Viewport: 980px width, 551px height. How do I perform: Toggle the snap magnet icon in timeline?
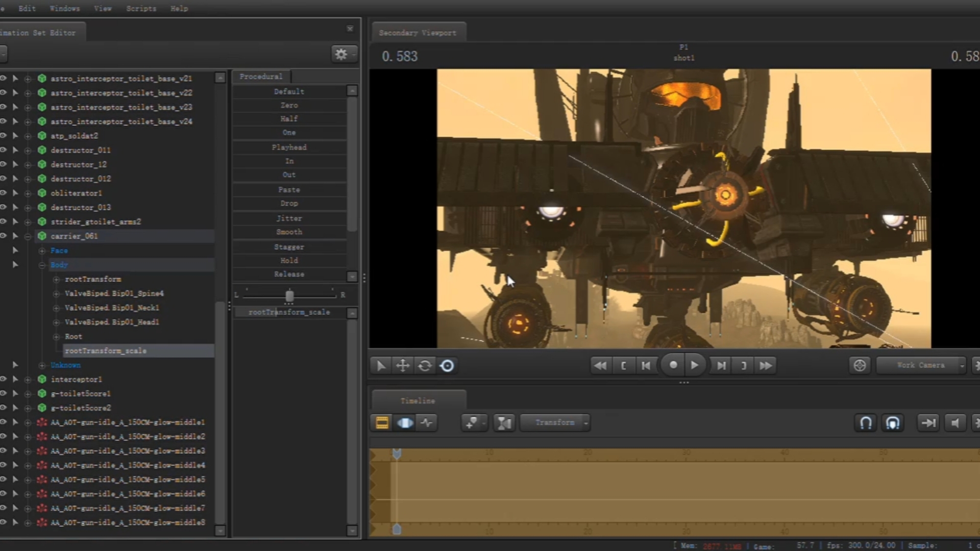pos(866,423)
